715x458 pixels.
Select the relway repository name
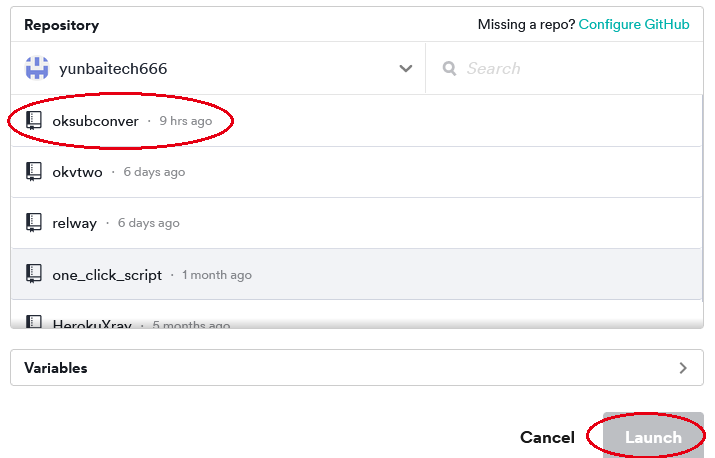tap(74, 223)
